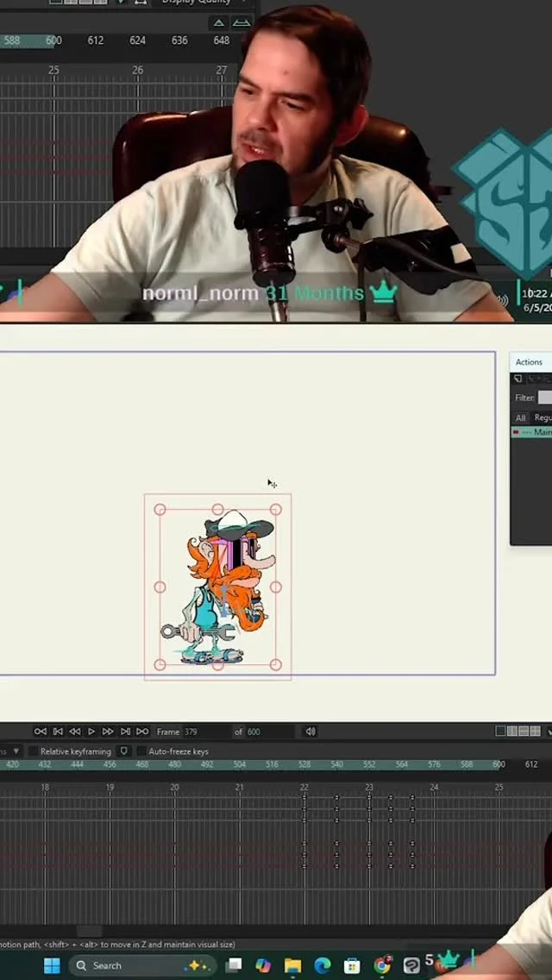Screen dimensions: 552x980
Task: Select the Mainline action row
Action: (x=531, y=432)
